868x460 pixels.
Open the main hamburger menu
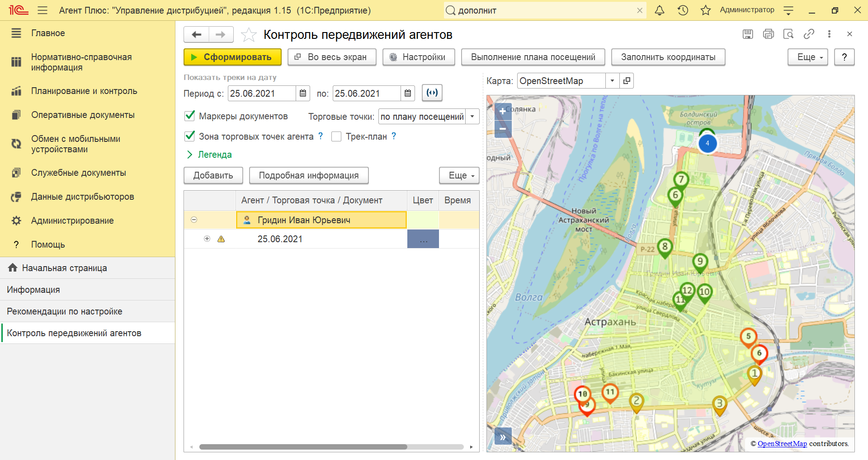pos(42,10)
